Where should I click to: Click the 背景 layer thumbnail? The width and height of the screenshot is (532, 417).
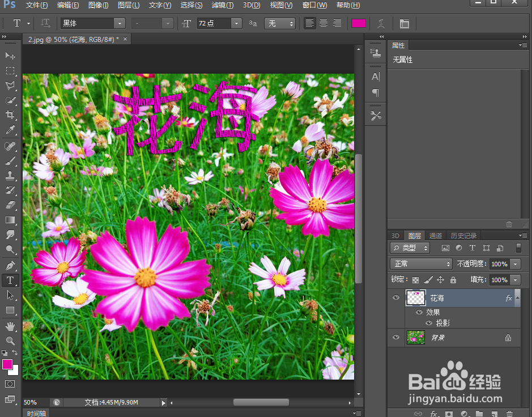pyautogui.click(x=416, y=337)
